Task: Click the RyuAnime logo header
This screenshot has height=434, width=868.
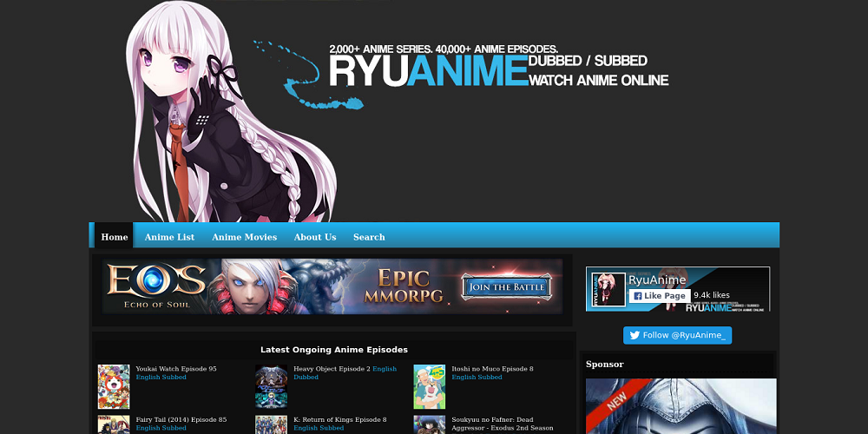Action: (x=429, y=70)
